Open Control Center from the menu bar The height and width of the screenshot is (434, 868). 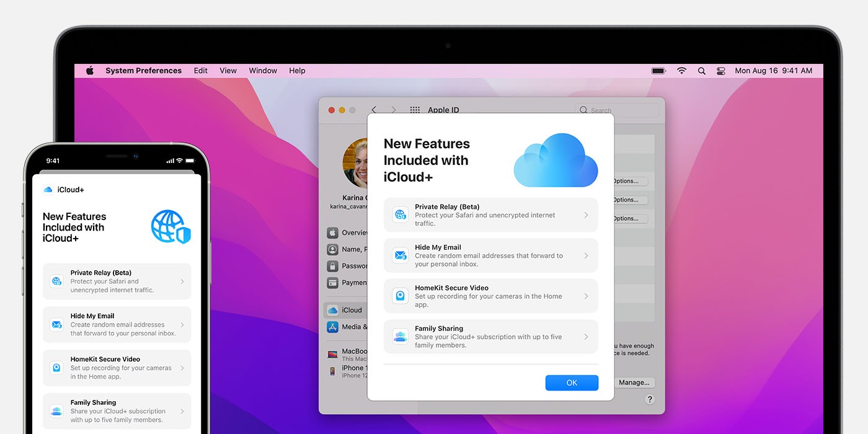tap(720, 70)
